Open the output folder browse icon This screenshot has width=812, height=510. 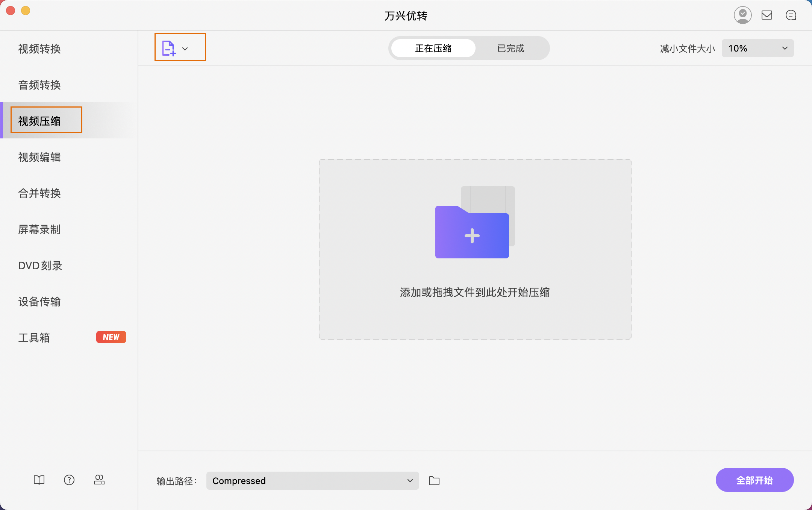[434, 480]
